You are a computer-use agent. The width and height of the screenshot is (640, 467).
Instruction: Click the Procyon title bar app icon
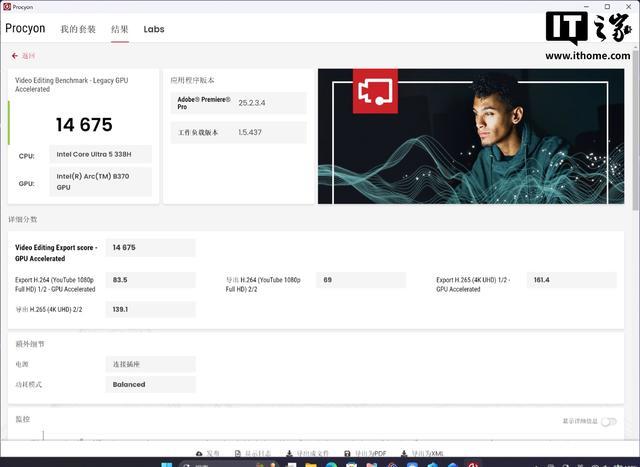click(7, 7)
